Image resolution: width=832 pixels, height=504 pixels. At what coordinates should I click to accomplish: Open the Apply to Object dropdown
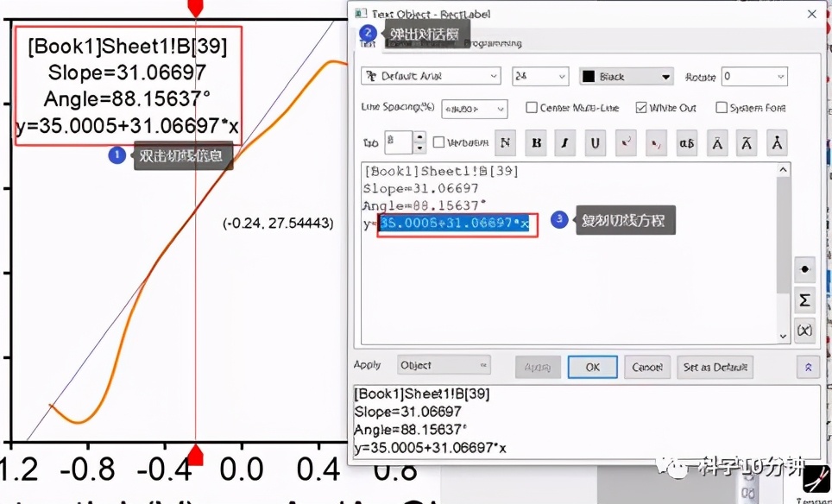point(444,365)
